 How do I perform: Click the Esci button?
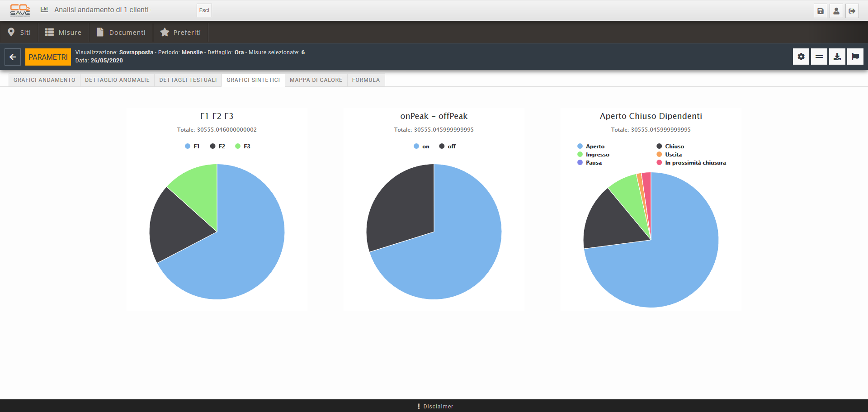pyautogui.click(x=204, y=10)
